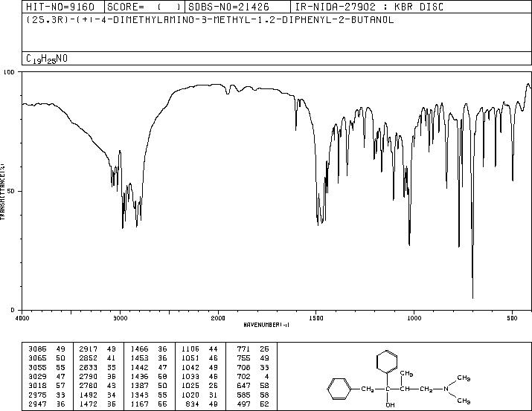532x411 pixels.
Task: Click the 2917 peak entry in the table
Action: [97, 349]
